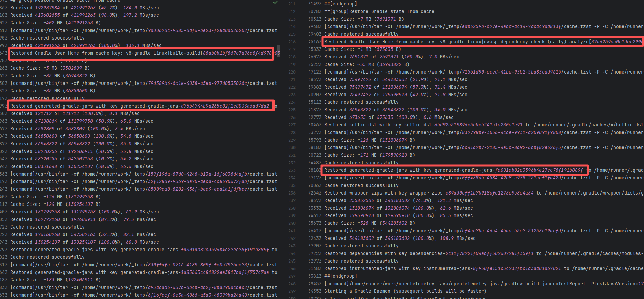Image resolution: width=644 pixels, height=299 pixels.
Task: Click the green checkmark inspection icon
Action: click(x=275, y=3)
